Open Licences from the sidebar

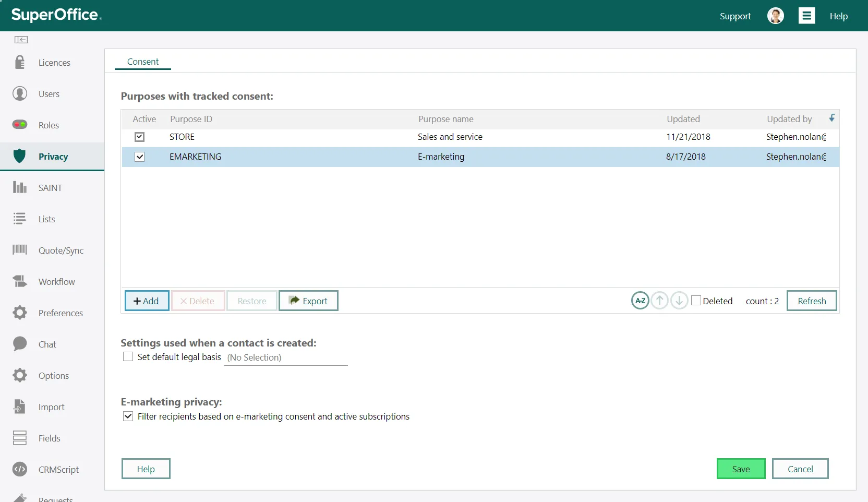(54, 63)
